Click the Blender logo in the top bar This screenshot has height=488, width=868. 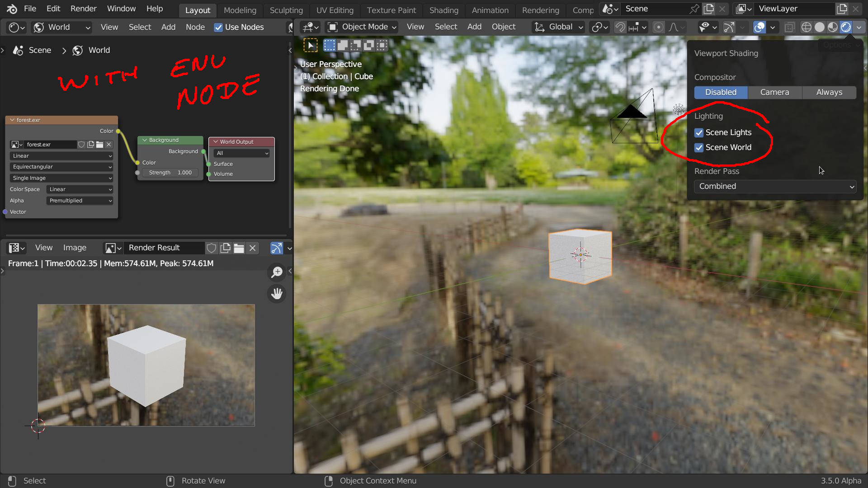pos(11,9)
